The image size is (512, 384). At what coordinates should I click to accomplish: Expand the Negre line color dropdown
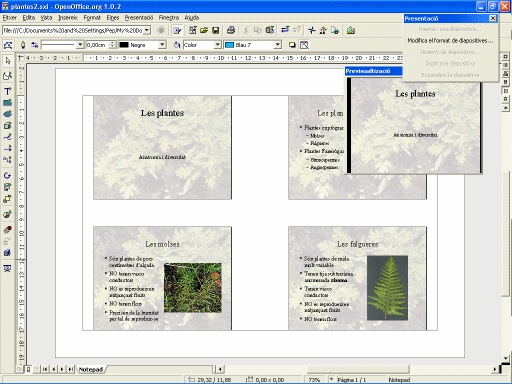[162, 45]
